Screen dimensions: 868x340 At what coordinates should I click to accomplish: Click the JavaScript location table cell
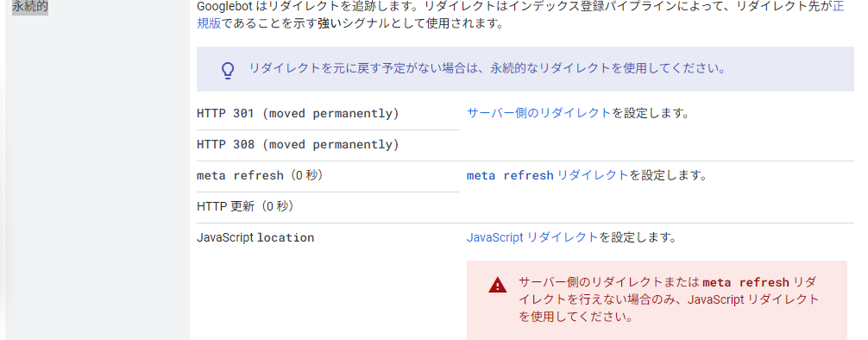coord(328,238)
